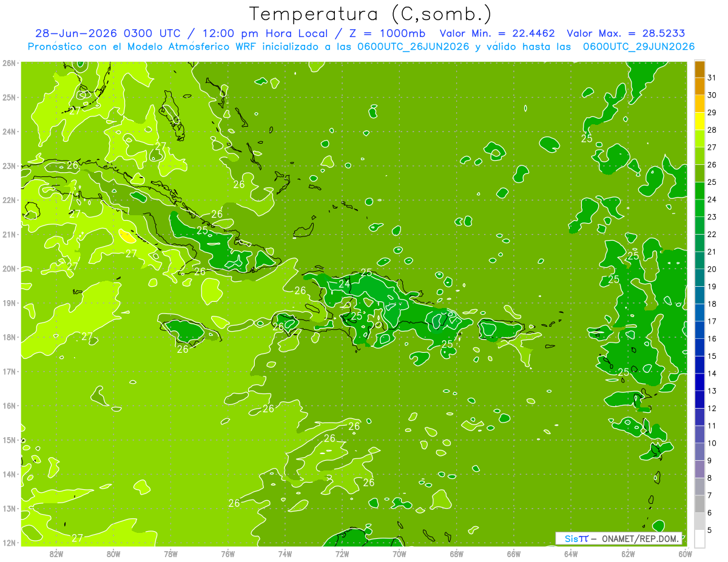This screenshot has width=728, height=562.
Task: Pick the purple swatch between 8 and 9
Action: (x=699, y=469)
